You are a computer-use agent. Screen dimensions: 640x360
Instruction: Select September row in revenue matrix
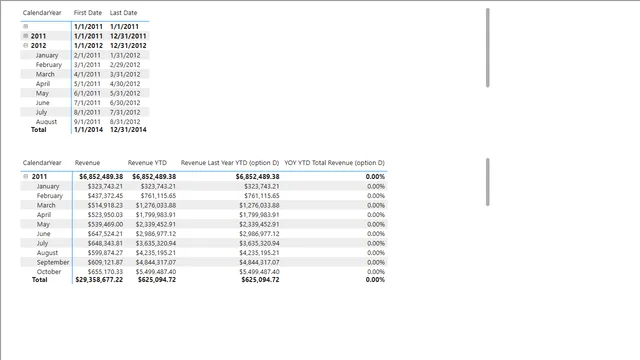tap(204, 262)
